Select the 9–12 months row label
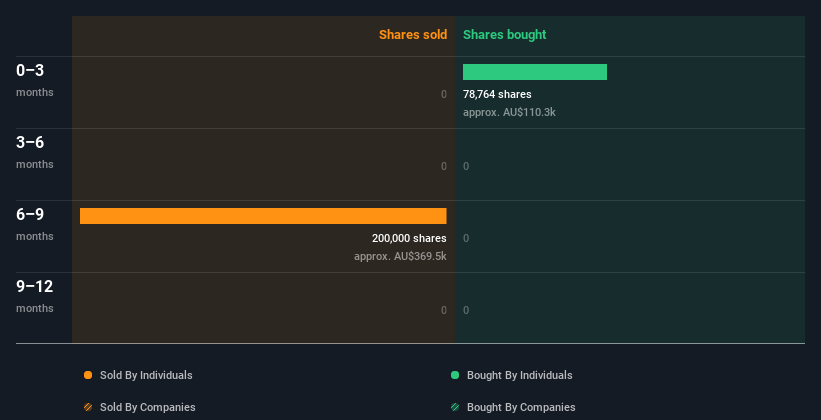821x420 pixels. 35,296
